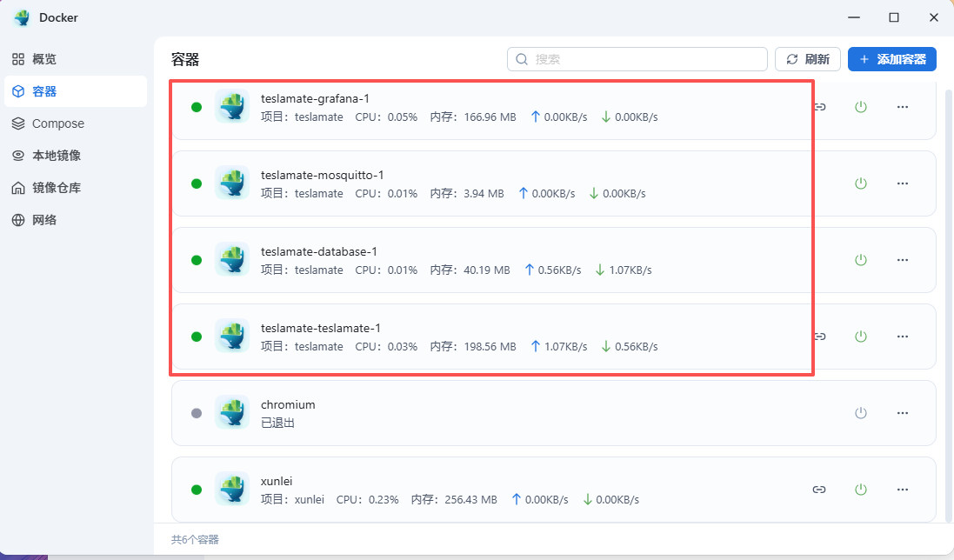This screenshot has width=954, height=560.
Task: Click the 刷新 refresh button
Action: click(x=807, y=59)
